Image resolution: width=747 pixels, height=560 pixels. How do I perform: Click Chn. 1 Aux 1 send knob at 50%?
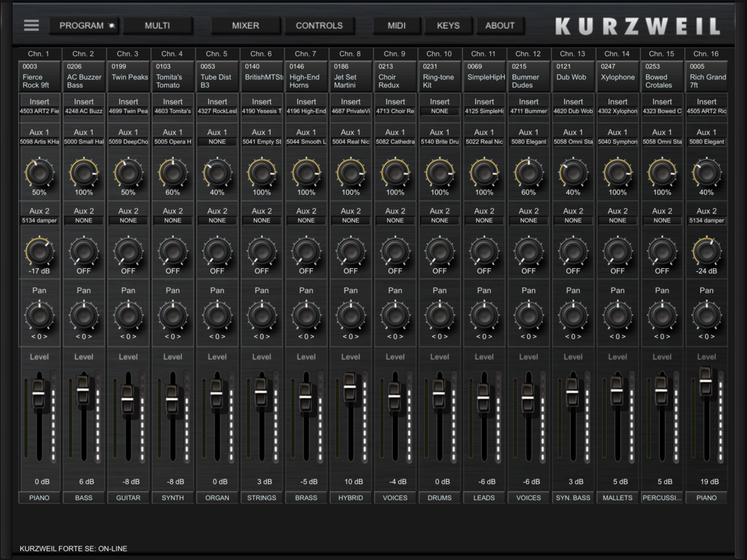(x=39, y=173)
